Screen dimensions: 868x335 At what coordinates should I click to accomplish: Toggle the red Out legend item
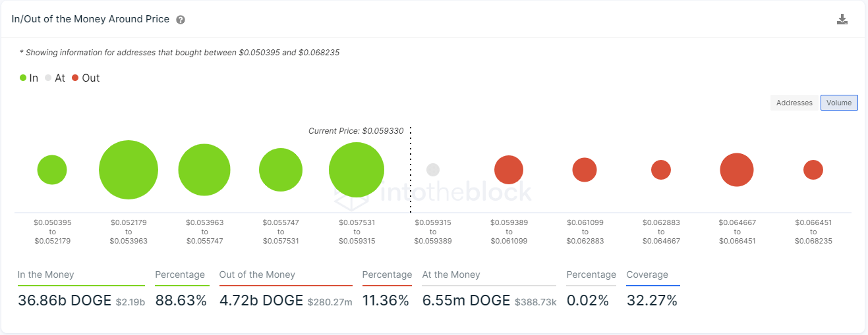point(86,78)
